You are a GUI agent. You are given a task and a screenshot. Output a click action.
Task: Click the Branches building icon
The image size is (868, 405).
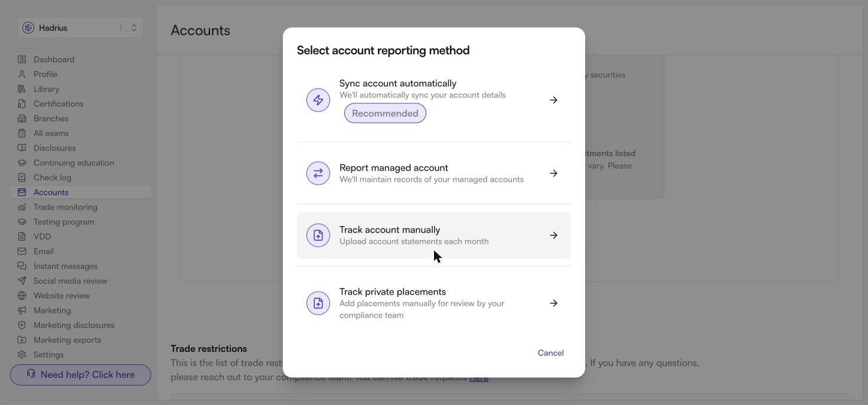pos(22,118)
